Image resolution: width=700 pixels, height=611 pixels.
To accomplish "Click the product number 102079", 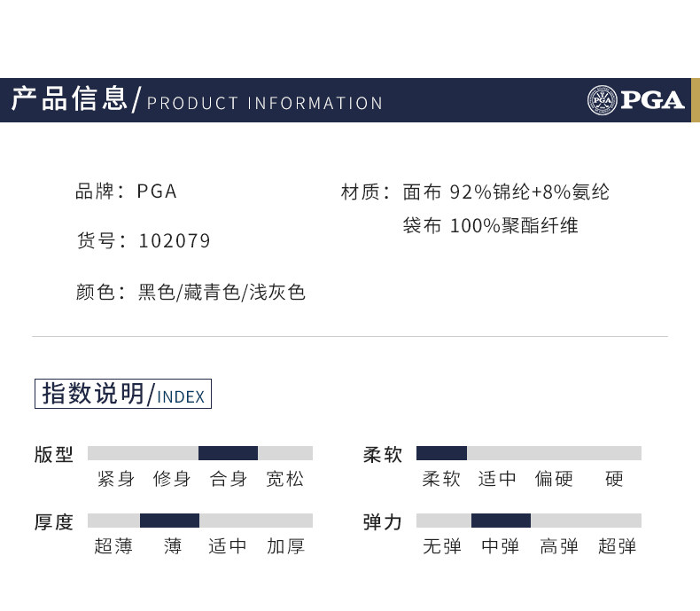I will [175, 241].
